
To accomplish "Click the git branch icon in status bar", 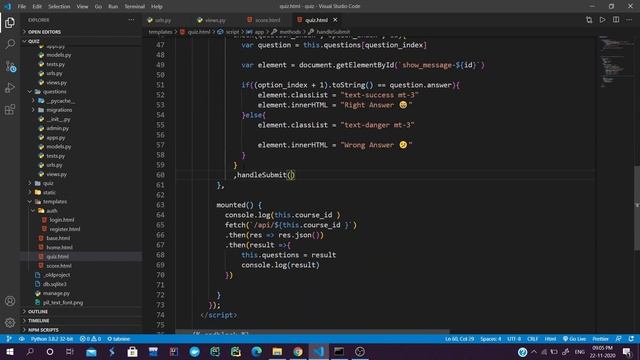I will point(9,339).
